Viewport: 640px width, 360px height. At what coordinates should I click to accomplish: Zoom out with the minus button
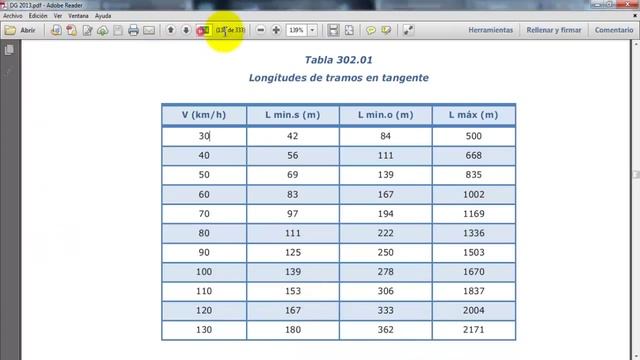click(x=261, y=30)
